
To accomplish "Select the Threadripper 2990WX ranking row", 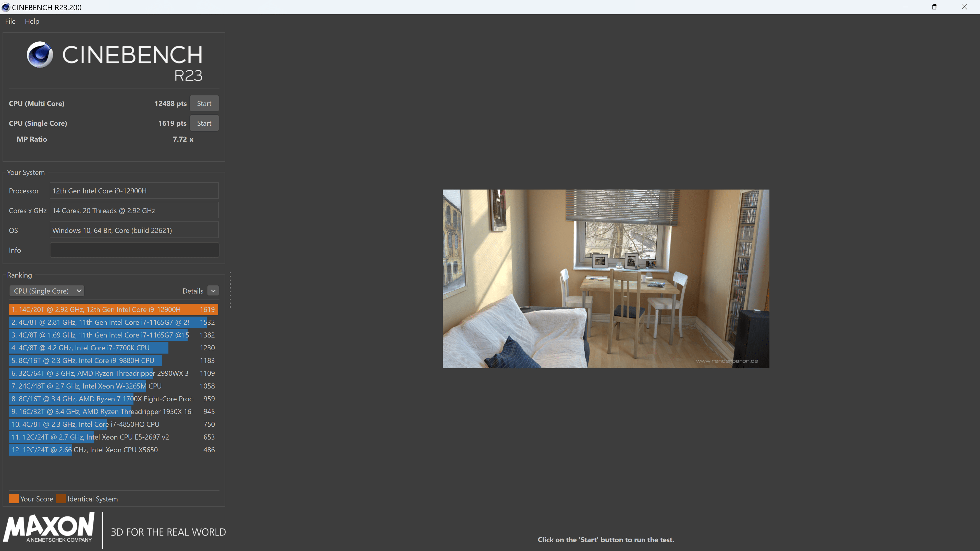I will 113,373.
